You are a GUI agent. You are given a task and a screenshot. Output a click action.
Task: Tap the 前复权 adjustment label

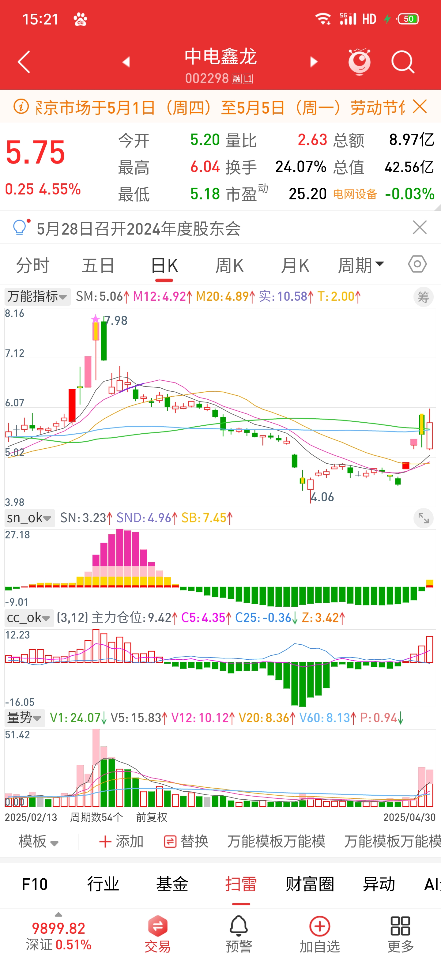[152, 817]
